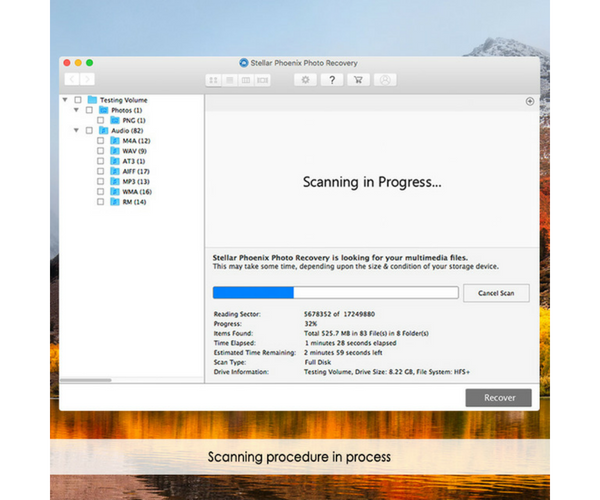Screen dimensions: 600x500
Task: Click the forward navigation arrow
Action: tap(87, 79)
